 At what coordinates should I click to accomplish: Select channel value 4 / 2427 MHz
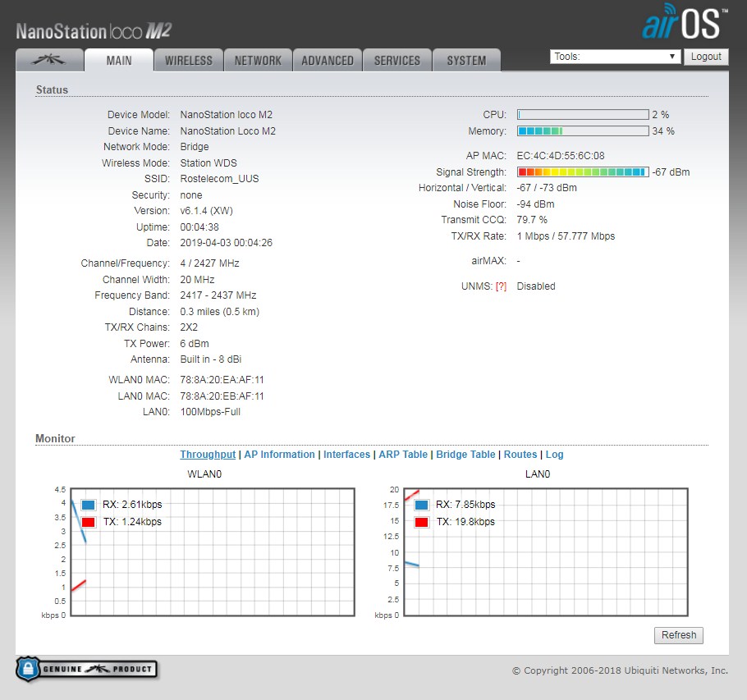click(x=209, y=263)
